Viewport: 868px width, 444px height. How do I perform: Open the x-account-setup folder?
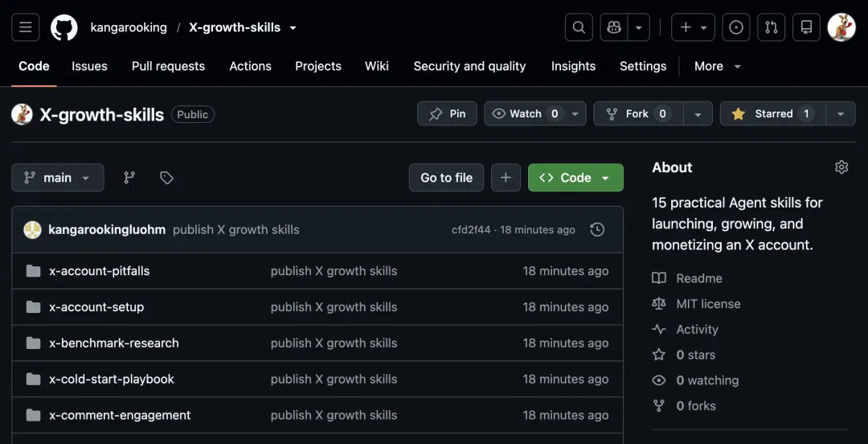(96, 307)
